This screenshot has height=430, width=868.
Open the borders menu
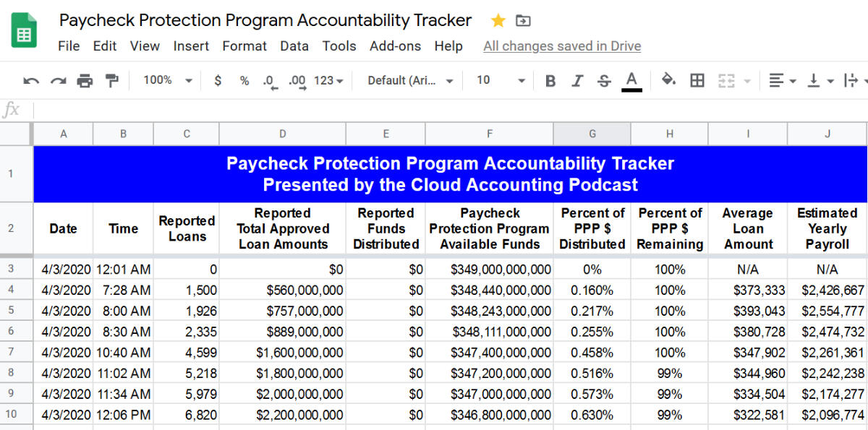click(x=697, y=80)
